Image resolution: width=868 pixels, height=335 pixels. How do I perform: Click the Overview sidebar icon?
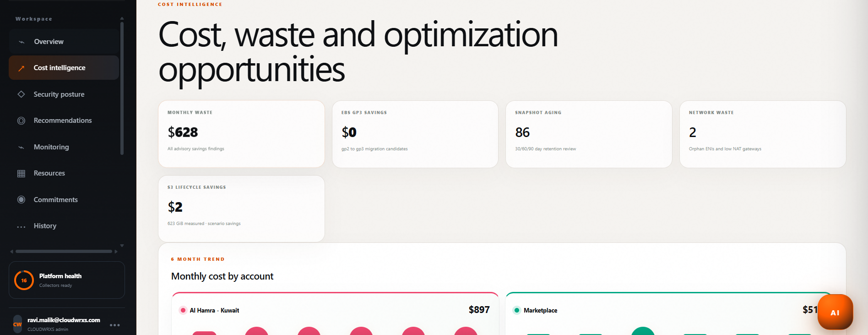(21, 42)
